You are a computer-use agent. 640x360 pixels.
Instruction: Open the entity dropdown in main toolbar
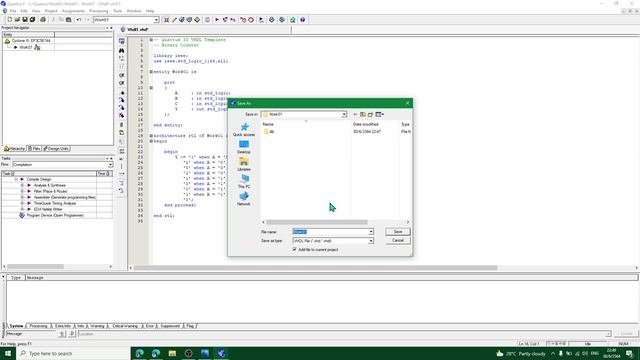[x=156, y=20]
